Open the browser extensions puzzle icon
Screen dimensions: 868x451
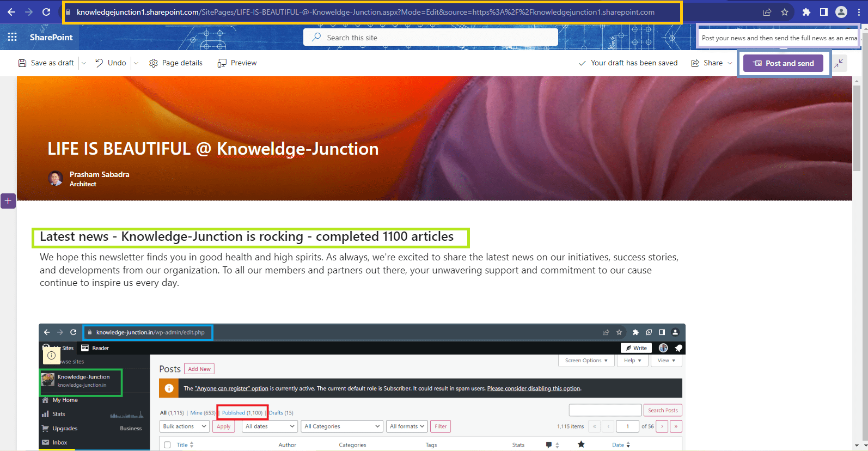point(806,12)
